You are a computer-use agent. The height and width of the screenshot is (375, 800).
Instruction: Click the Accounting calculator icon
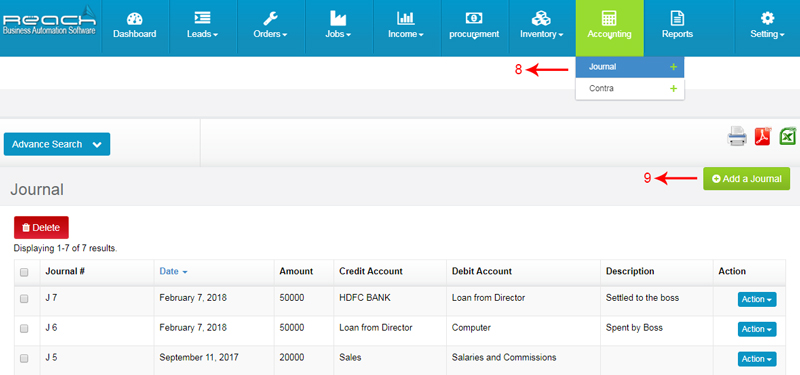609,18
